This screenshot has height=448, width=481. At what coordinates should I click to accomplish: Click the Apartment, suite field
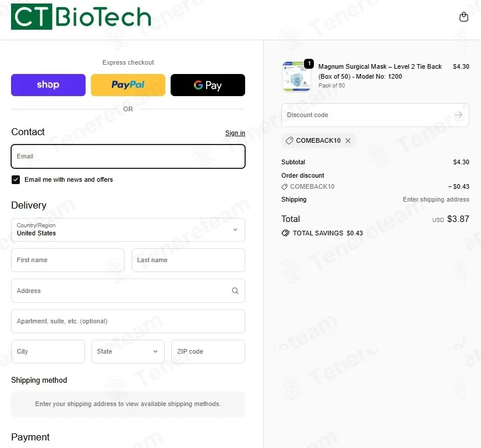coord(128,321)
